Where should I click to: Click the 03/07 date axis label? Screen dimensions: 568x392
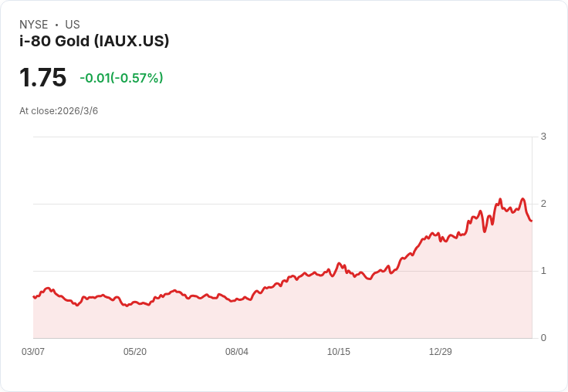click(x=33, y=351)
